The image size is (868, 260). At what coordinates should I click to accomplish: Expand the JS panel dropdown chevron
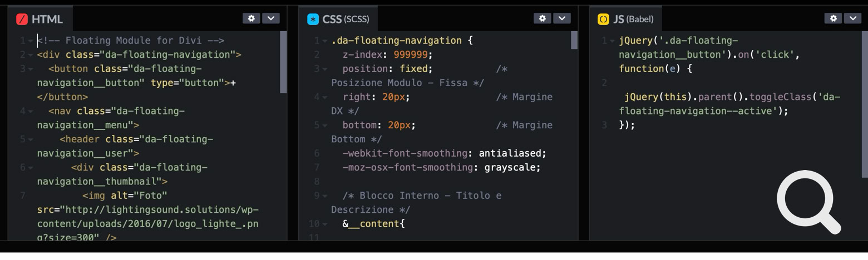pyautogui.click(x=852, y=18)
